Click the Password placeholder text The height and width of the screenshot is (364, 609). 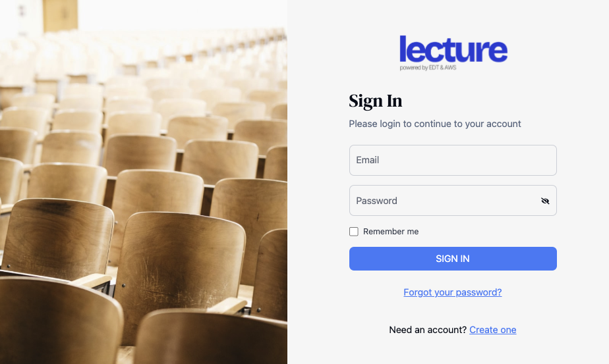click(x=376, y=201)
